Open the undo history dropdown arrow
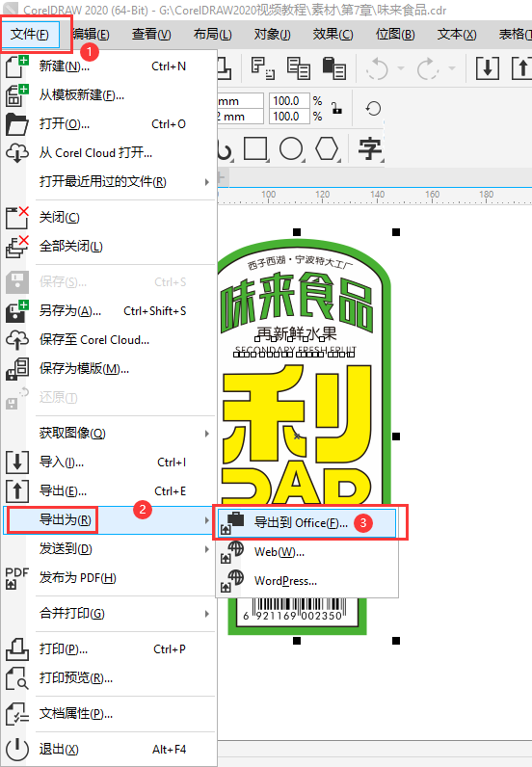Image resolution: width=532 pixels, height=767 pixels. 401,68
